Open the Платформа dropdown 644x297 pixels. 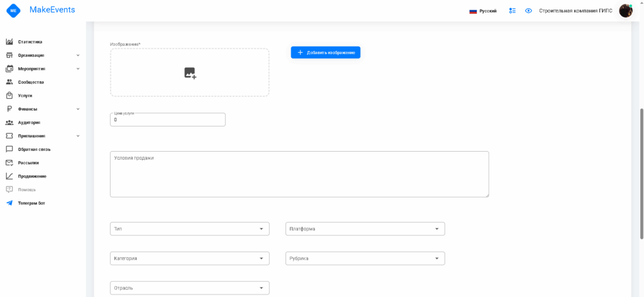(365, 229)
